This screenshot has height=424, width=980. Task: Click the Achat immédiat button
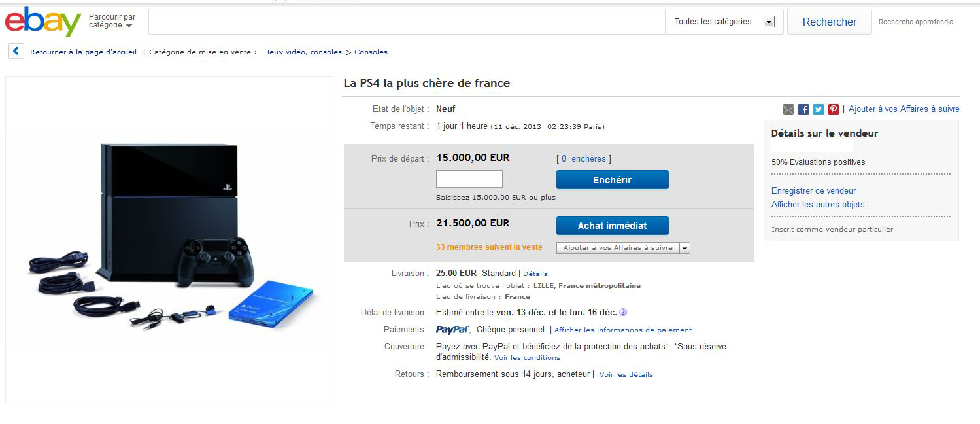(x=612, y=226)
